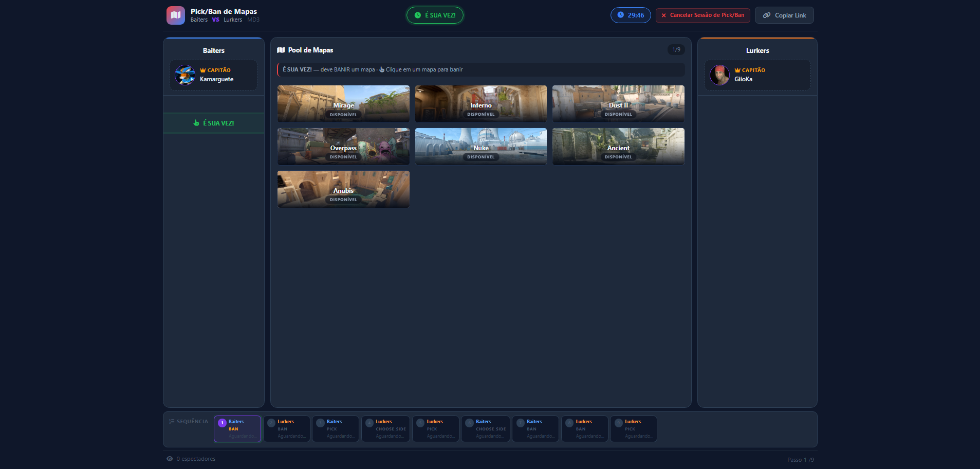
Task: Click GioKa's captain avatar
Action: click(719, 75)
